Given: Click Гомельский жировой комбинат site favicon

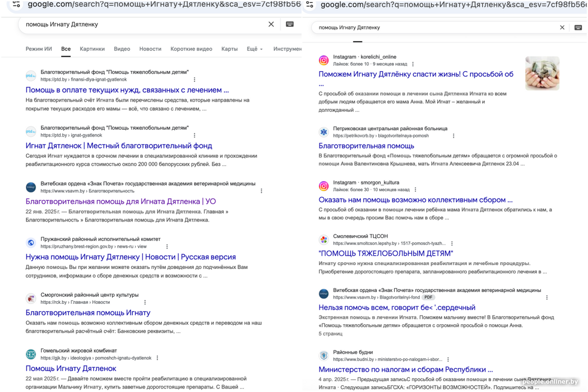Looking at the screenshot, I should tap(31, 354).
